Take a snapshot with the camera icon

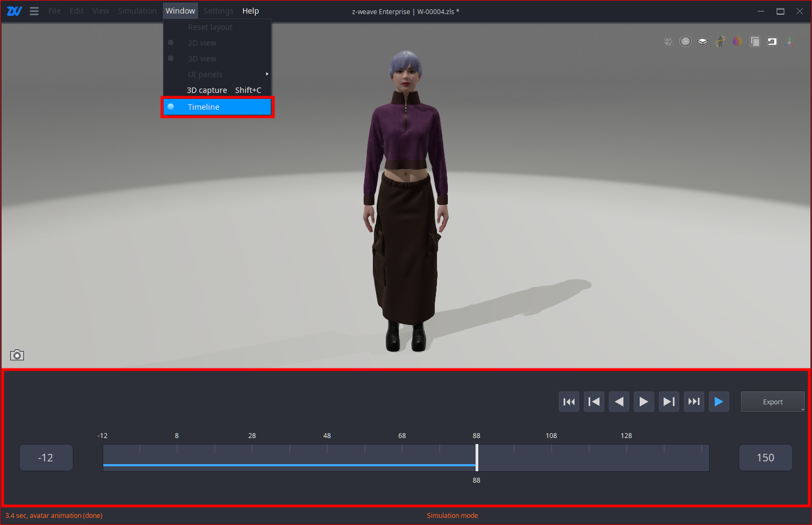(17, 355)
